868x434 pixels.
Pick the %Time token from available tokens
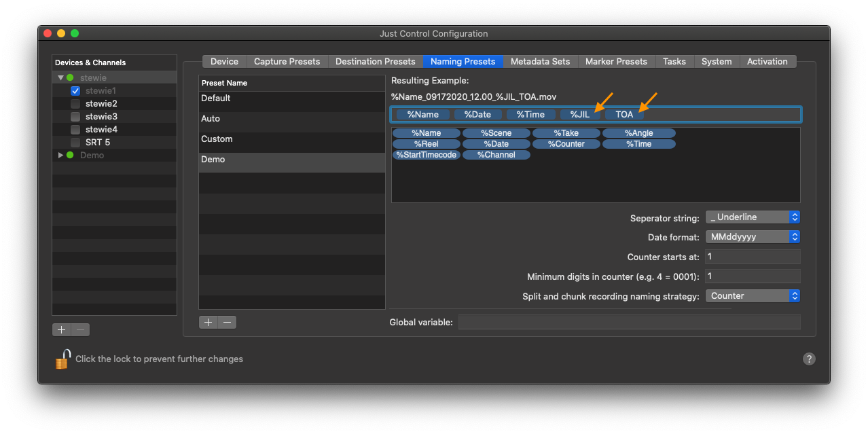pyautogui.click(x=638, y=144)
